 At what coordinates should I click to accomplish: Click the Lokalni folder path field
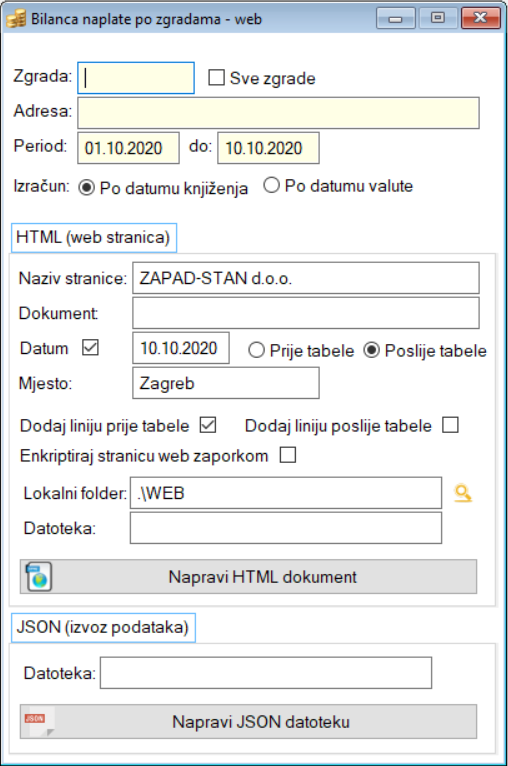point(286,493)
